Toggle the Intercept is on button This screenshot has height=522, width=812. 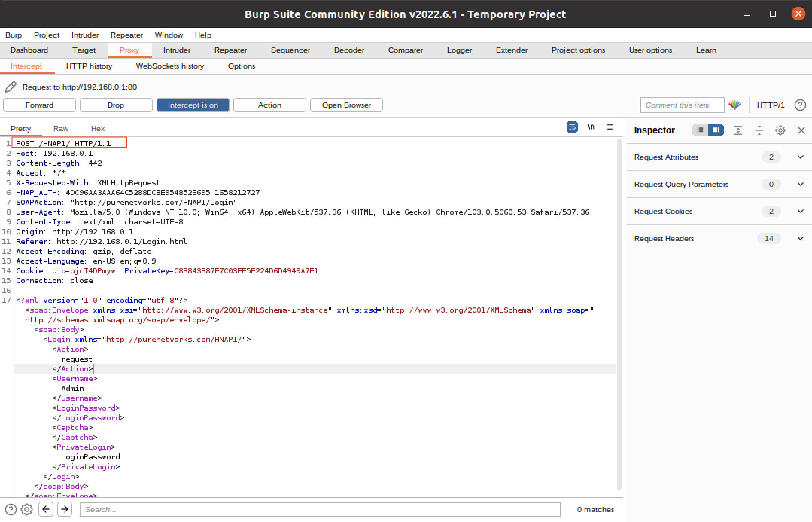click(x=193, y=105)
